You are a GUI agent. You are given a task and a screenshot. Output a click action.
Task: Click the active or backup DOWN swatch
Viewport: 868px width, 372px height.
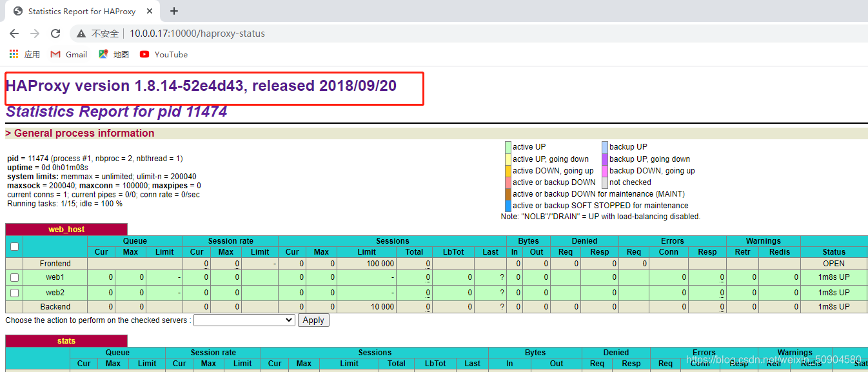(508, 182)
